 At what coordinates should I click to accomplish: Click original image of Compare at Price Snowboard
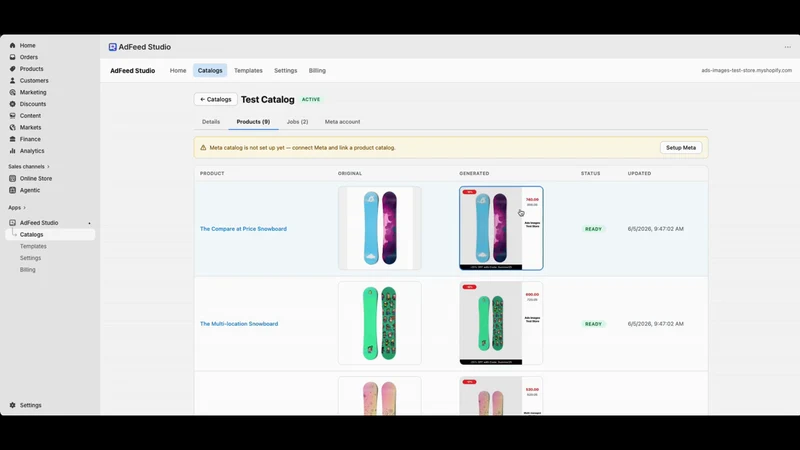tap(380, 228)
